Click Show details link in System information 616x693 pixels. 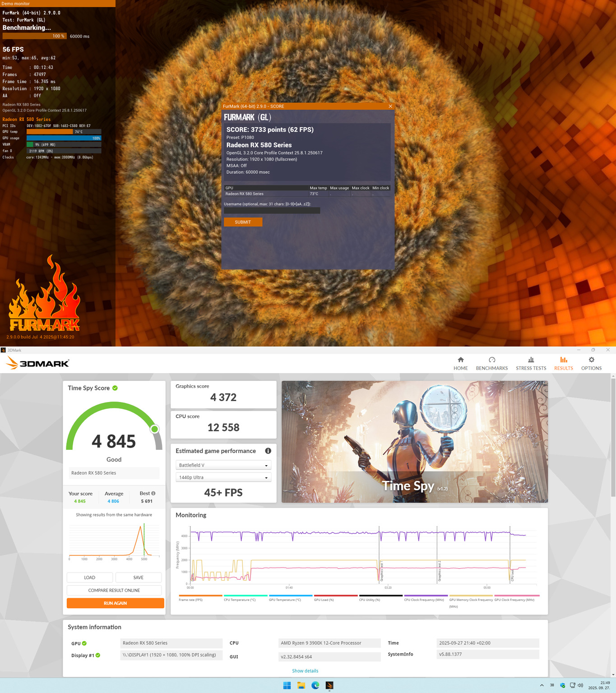(x=305, y=671)
